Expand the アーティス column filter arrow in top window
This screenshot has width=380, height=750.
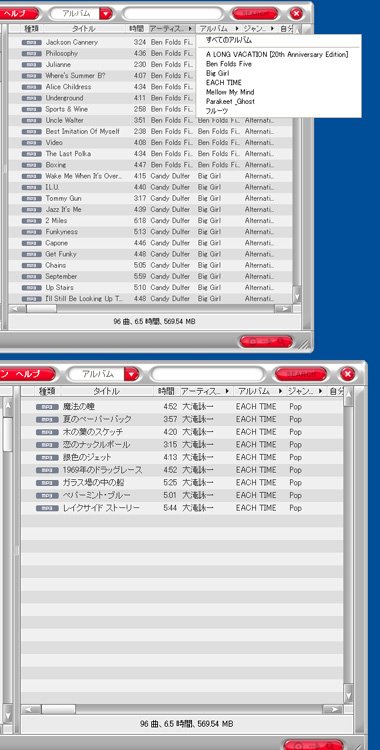click(x=190, y=29)
